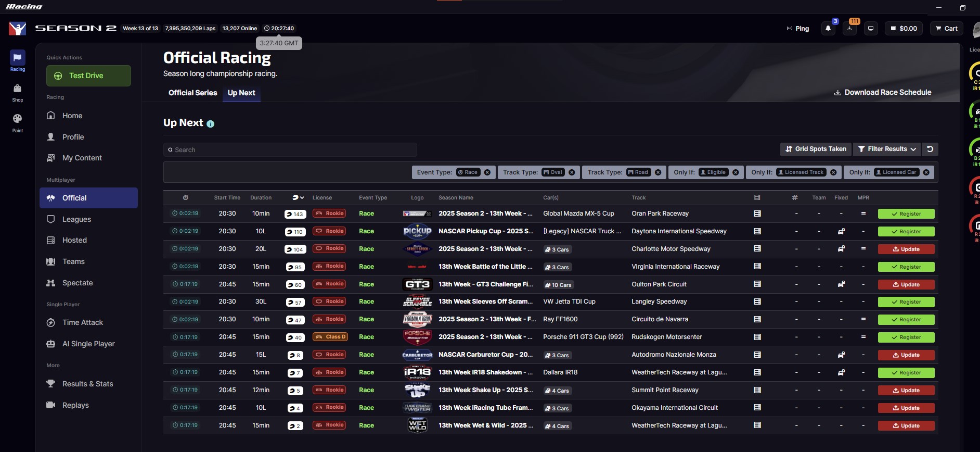The image size is (980, 452).
Task: Register for the Ray FF1600 race
Action: coord(906,319)
